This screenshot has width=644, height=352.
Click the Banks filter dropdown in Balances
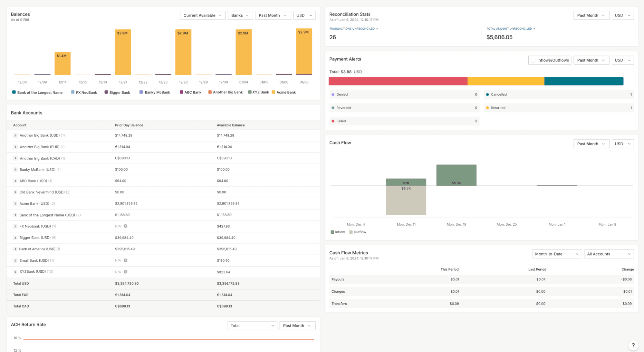coord(240,15)
